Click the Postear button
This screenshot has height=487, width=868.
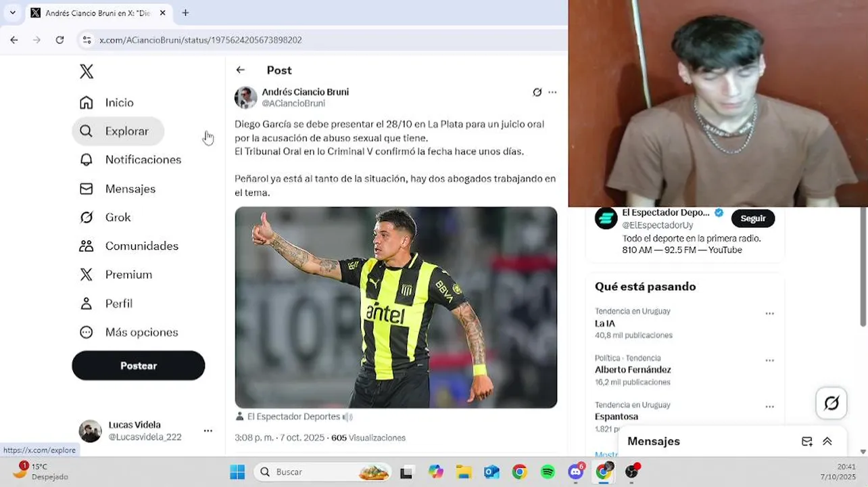[x=139, y=365]
